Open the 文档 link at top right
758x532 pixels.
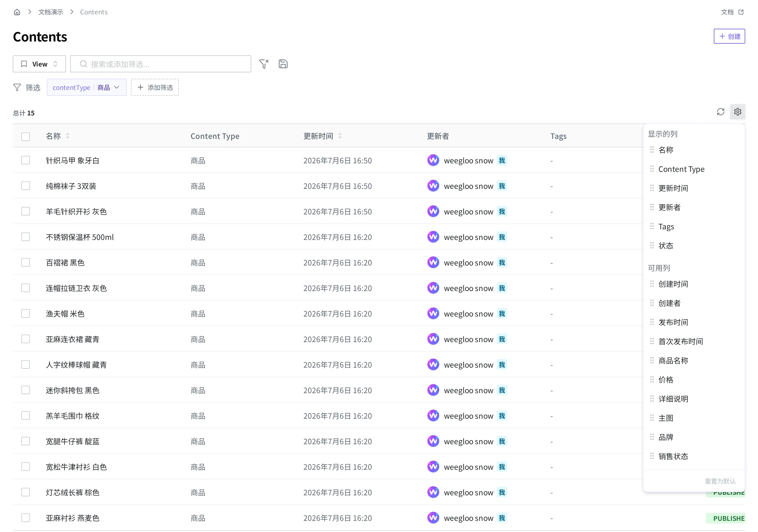[727, 12]
